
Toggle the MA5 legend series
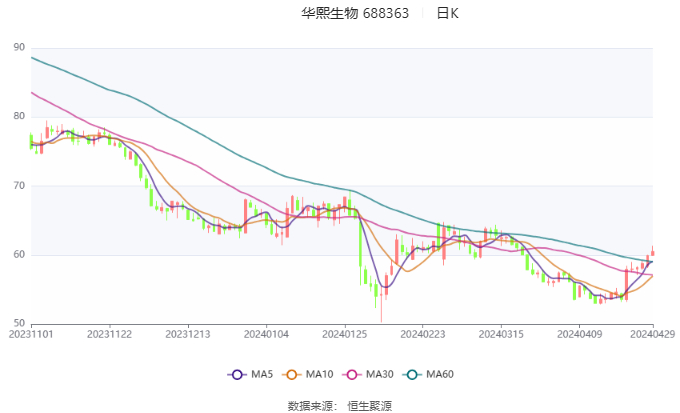point(250,374)
